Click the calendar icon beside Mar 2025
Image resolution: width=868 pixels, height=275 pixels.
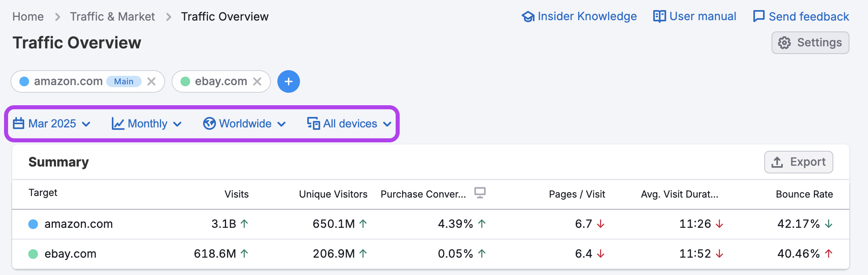point(19,123)
